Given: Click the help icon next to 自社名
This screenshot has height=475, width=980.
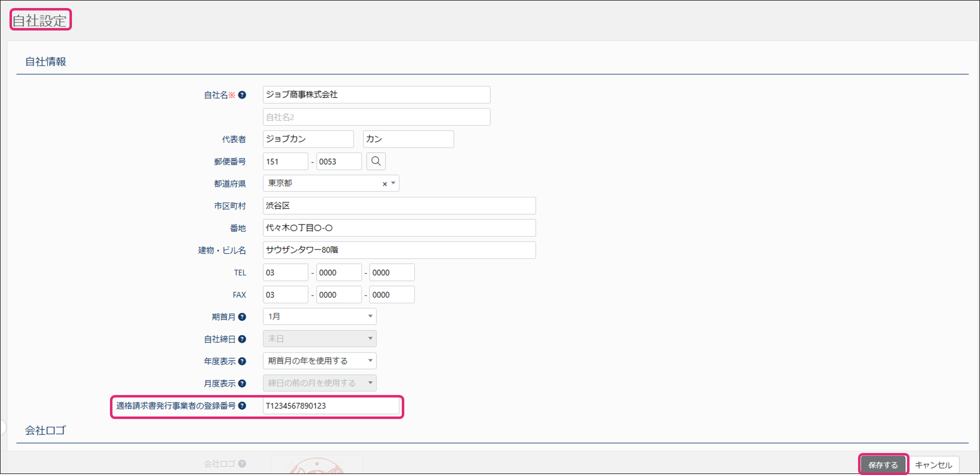Looking at the screenshot, I should point(242,95).
